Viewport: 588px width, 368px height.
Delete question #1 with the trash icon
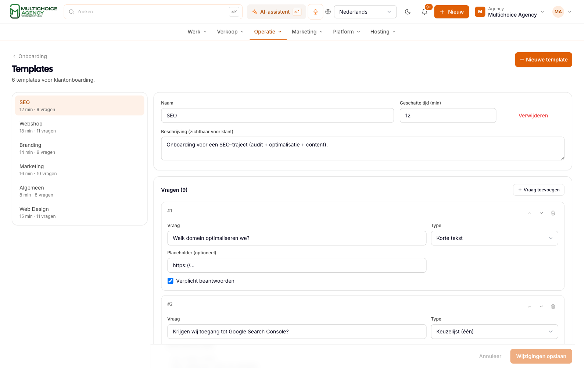coord(553,213)
